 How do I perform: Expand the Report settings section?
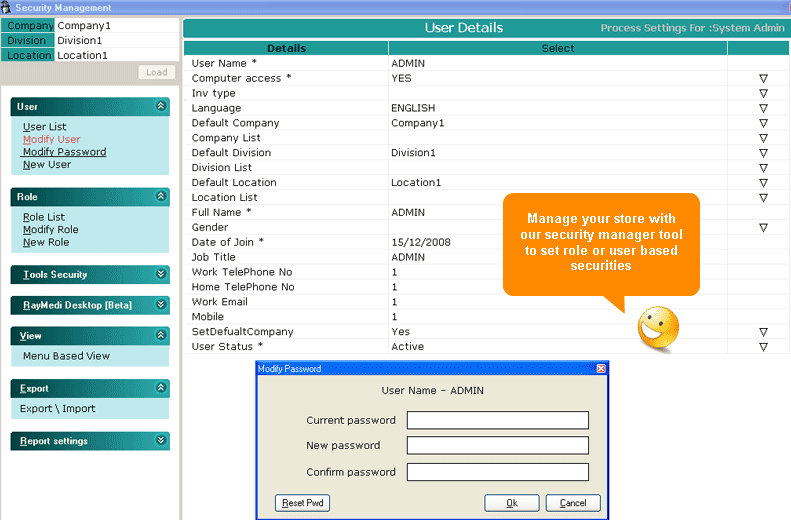162,440
